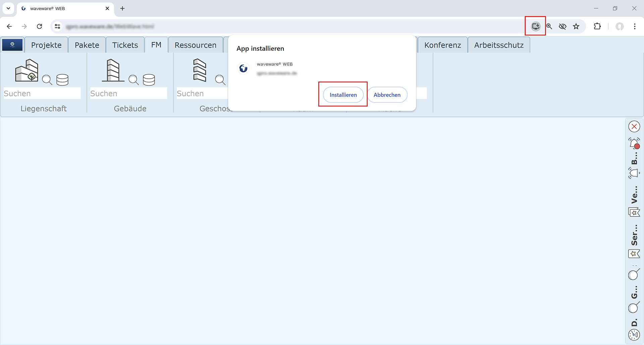Image resolution: width=644 pixels, height=345 pixels.
Task: Close the right sidebar with red X
Action: tap(634, 127)
